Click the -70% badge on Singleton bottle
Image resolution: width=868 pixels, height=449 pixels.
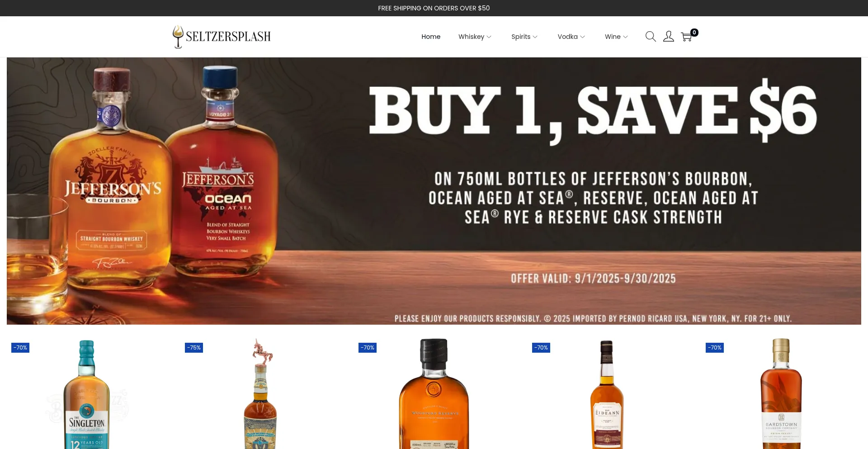coord(20,348)
